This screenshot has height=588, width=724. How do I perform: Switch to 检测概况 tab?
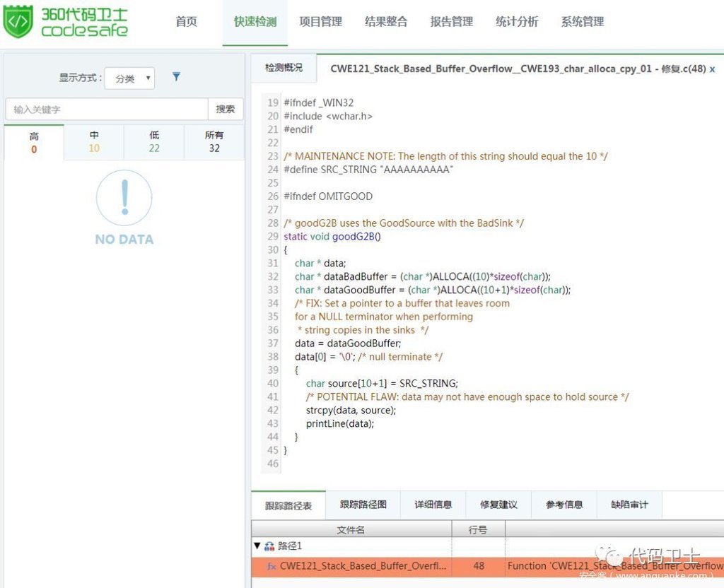click(284, 68)
